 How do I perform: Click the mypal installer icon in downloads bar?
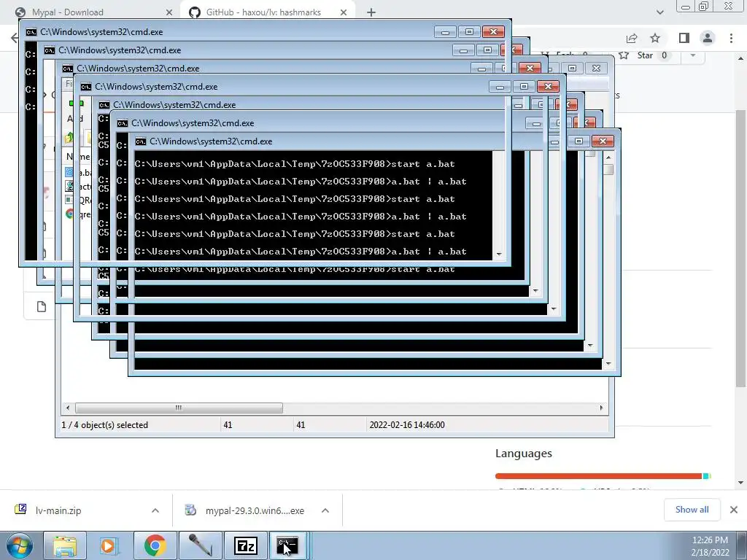click(x=190, y=510)
